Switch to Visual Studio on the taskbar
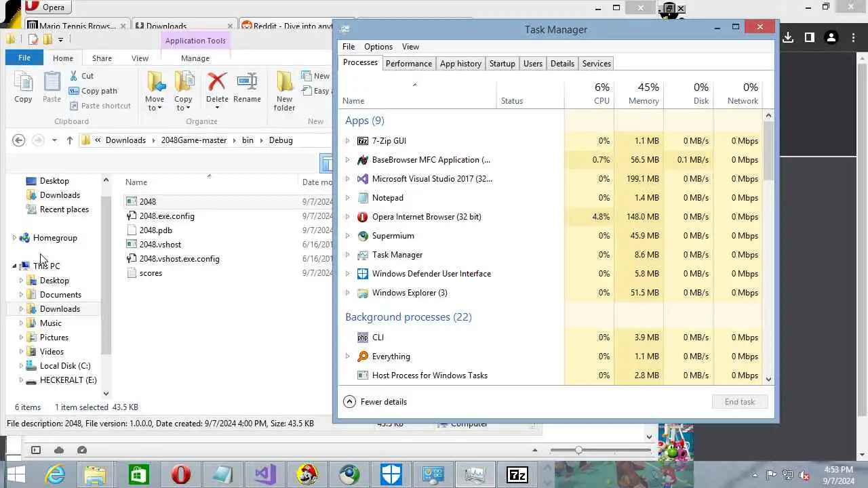This screenshot has width=868, height=488. [x=264, y=474]
